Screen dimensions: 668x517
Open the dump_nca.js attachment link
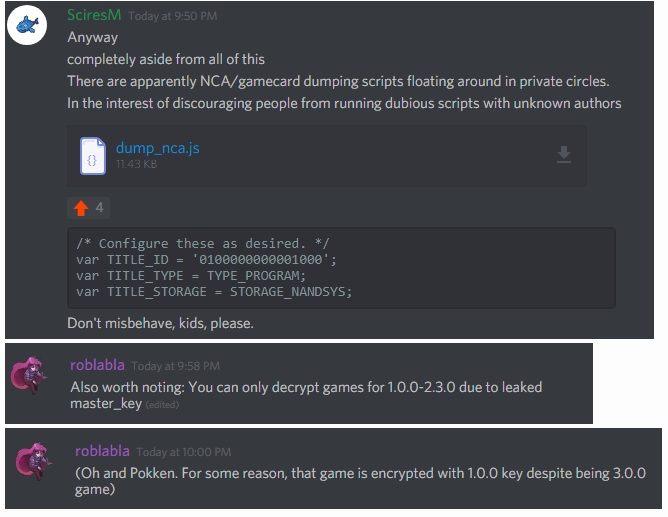point(158,148)
